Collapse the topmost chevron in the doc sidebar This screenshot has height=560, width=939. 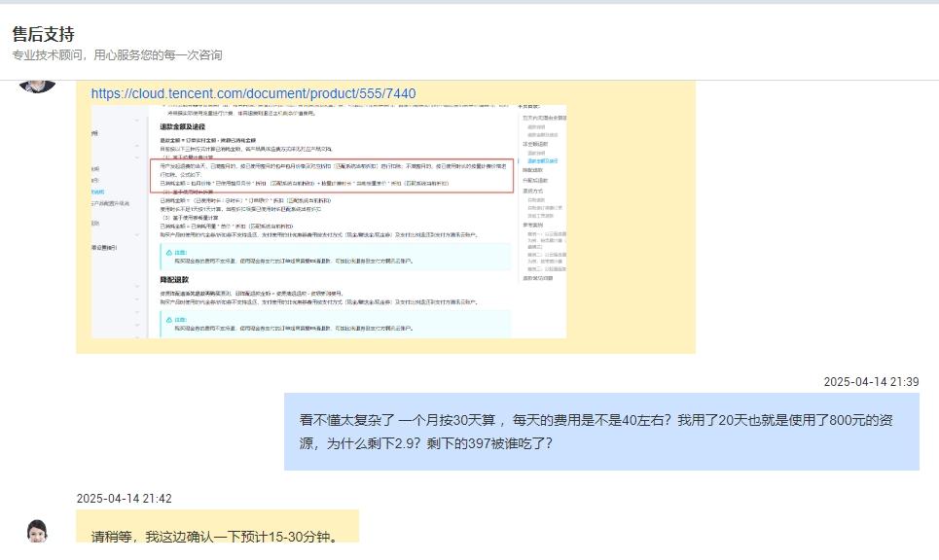[x=135, y=121]
